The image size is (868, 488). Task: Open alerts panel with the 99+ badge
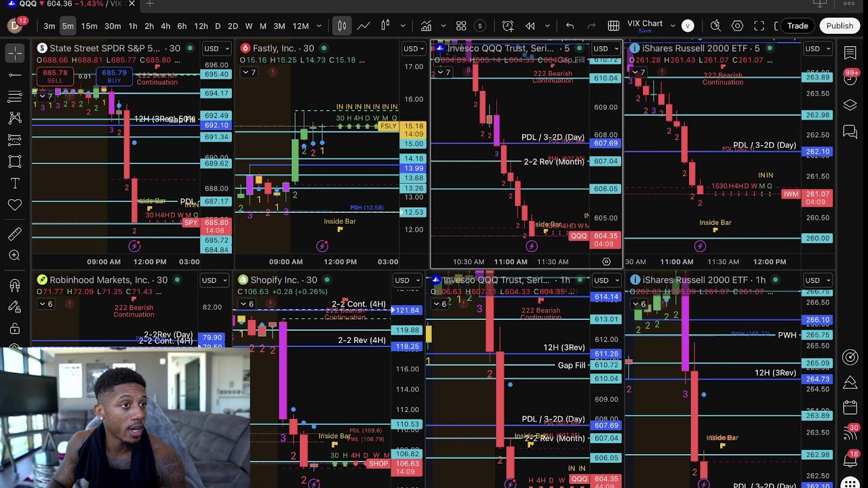[850, 79]
